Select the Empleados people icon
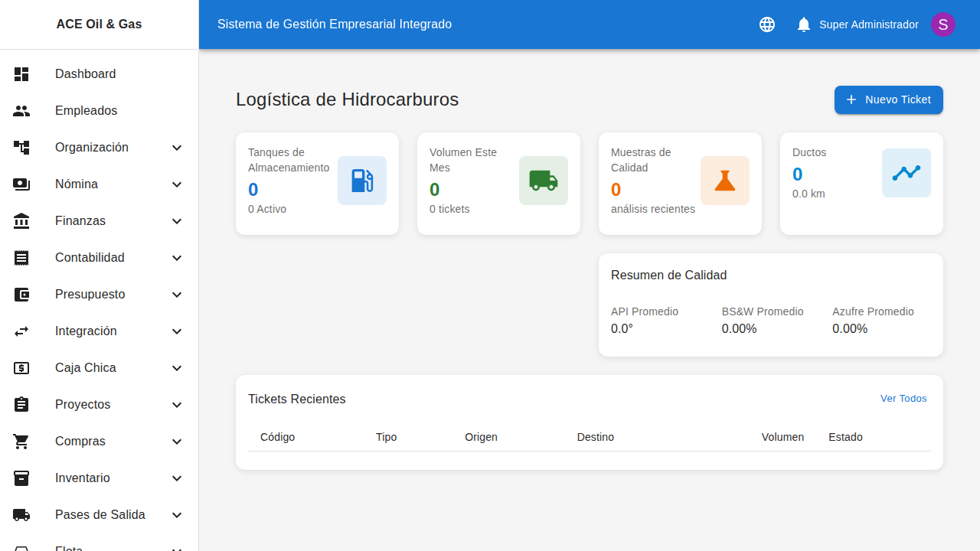 (21, 110)
